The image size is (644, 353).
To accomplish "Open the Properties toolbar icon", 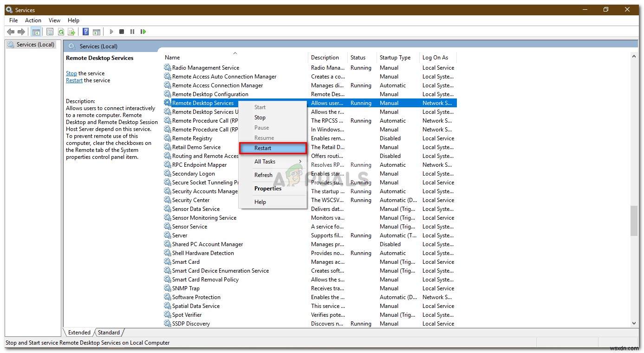I will pyautogui.click(x=50, y=32).
